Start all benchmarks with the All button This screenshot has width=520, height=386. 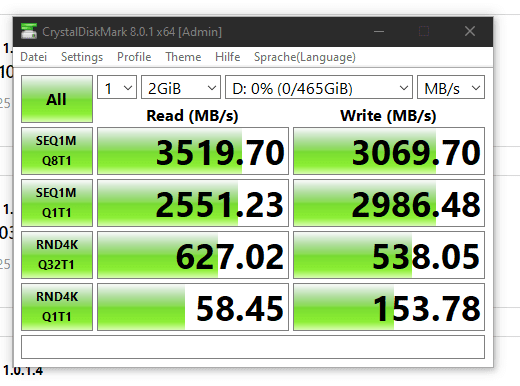[57, 99]
